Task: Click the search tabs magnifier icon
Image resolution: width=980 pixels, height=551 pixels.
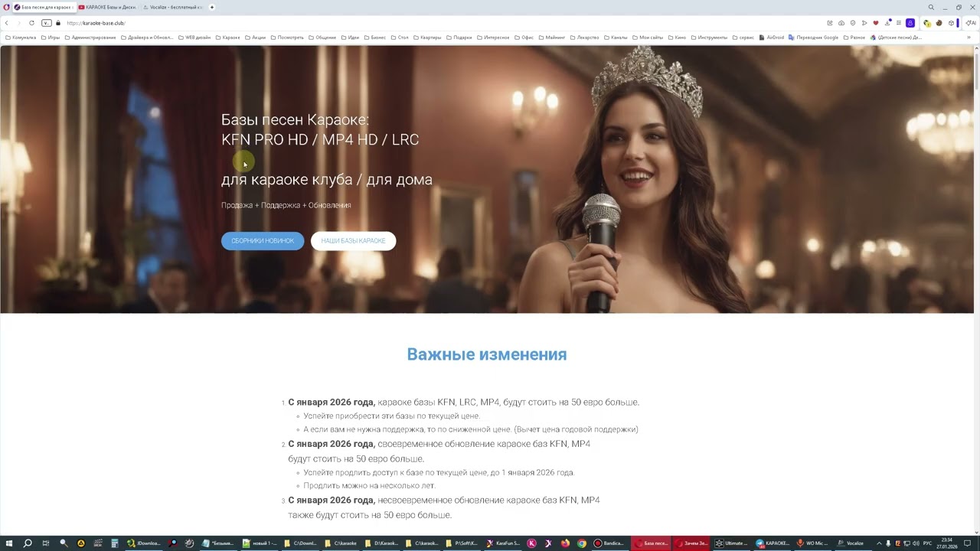Action: [931, 7]
